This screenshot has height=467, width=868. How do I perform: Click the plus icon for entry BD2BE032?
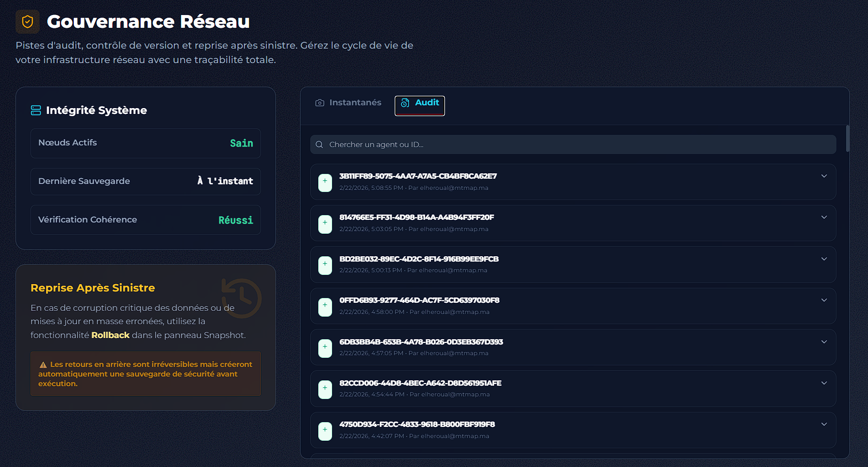tap(325, 265)
